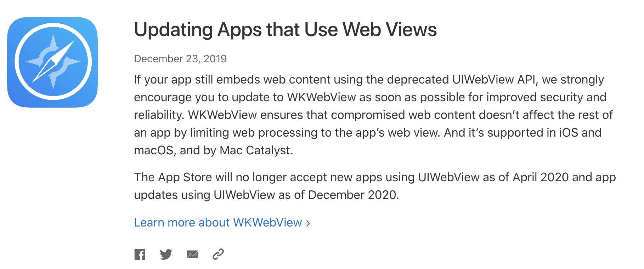The image size is (644, 269).
Task: Open Learn more about WKWebView link
Action: (222, 223)
